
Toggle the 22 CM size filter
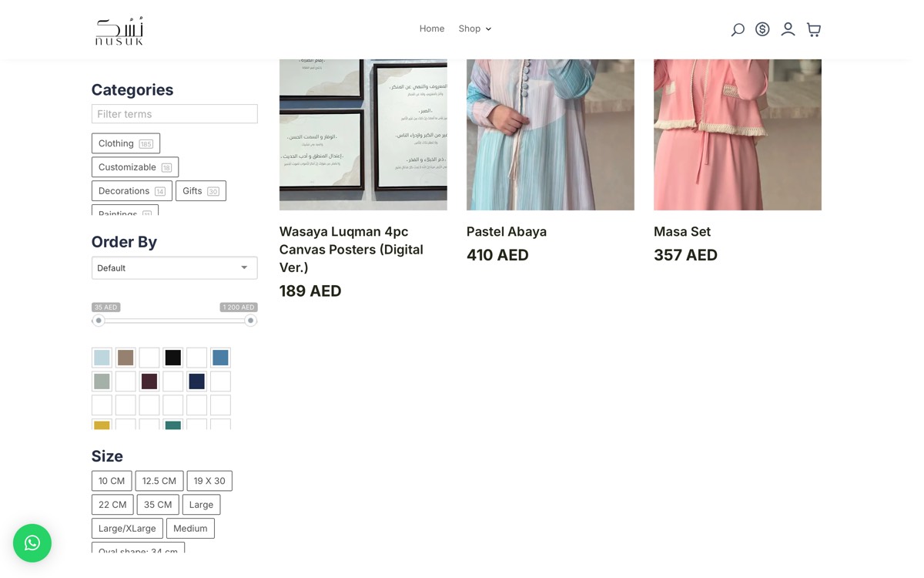[x=112, y=505]
